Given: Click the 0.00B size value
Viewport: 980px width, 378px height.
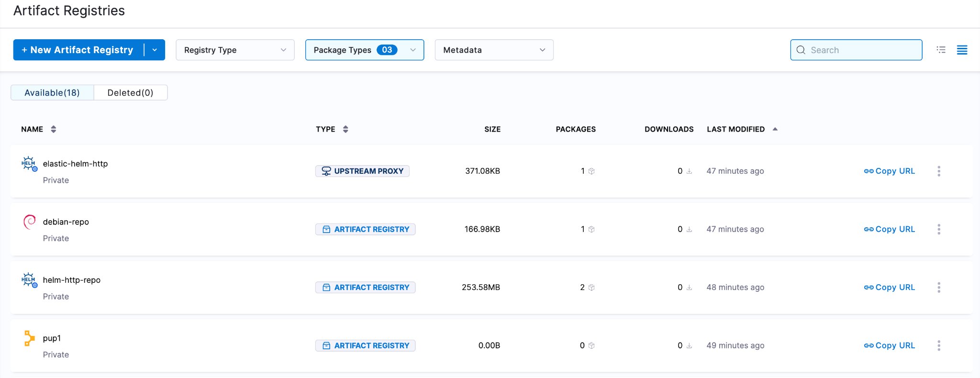Looking at the screenshot, I should tap(489, 345).
